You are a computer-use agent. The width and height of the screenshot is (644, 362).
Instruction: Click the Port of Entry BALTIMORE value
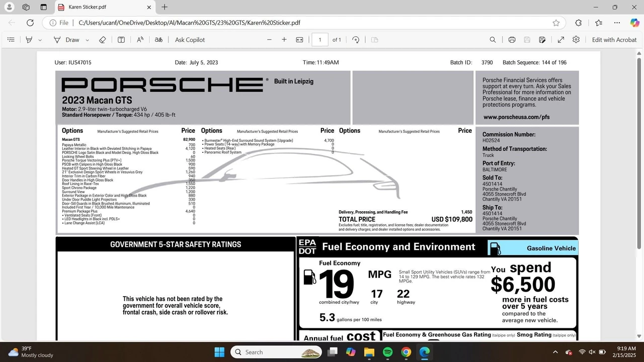click(495, 170)
